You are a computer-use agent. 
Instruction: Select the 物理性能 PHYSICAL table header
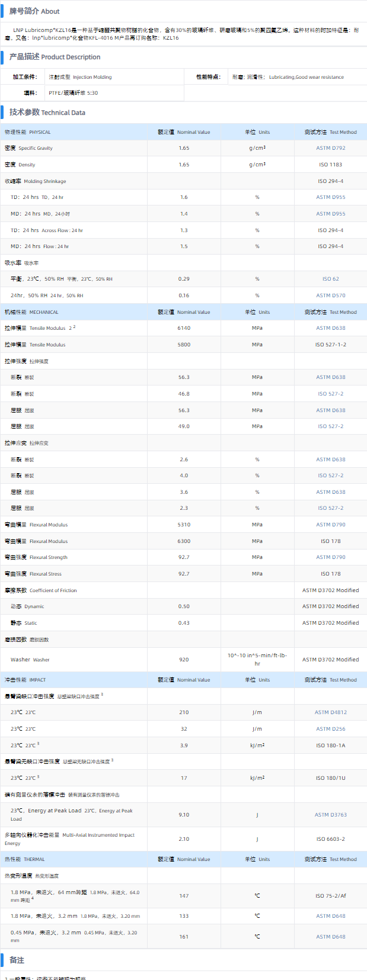tap(28, 132)
